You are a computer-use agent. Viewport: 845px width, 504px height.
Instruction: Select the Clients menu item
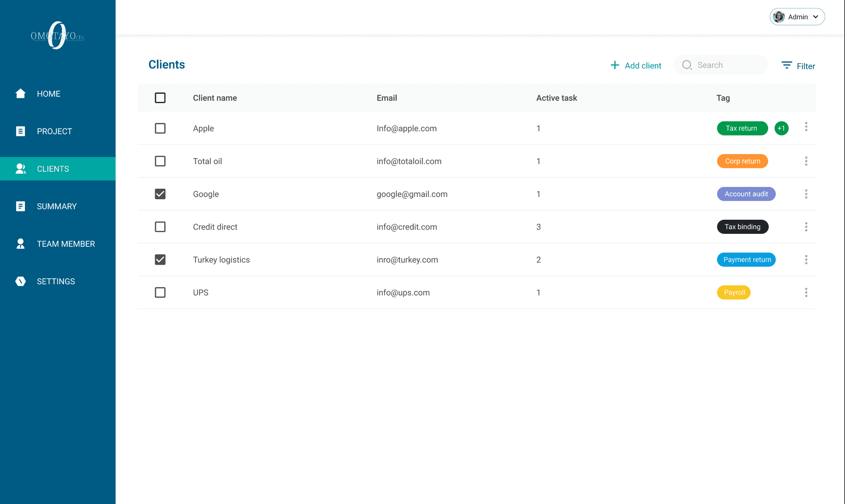[53, 169]
